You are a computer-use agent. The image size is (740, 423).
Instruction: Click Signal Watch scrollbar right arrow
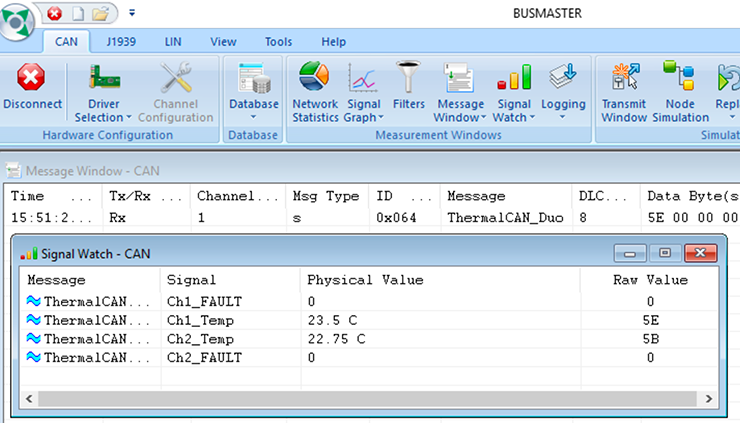pos(708,398)
